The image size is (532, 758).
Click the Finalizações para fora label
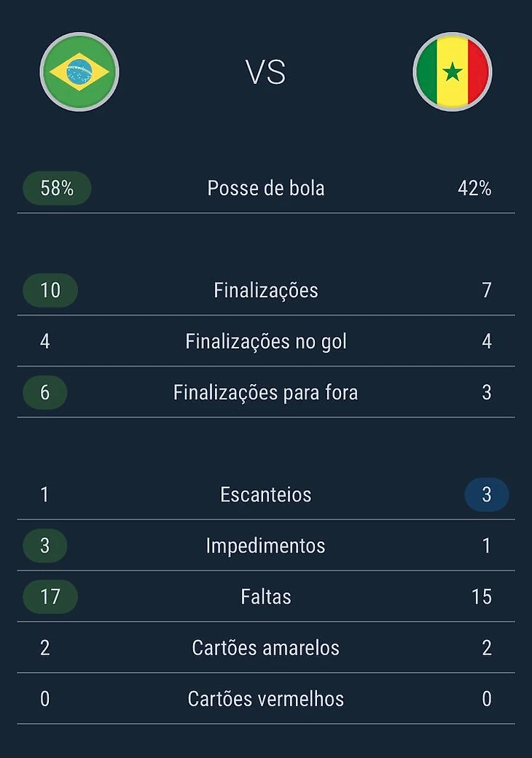pyautogui.click(x=266, y=392)
